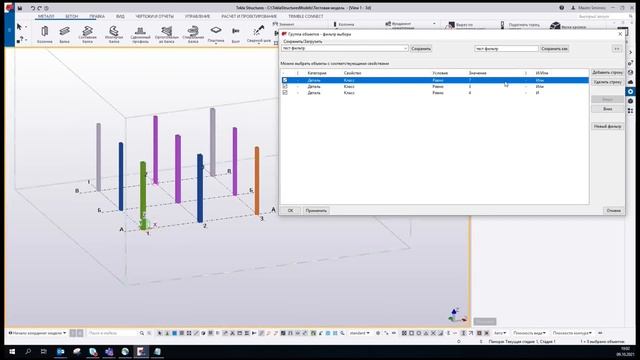Click the Save icon in the quick access bar
Screen dimensions: 640x360
tap(20, 8)
